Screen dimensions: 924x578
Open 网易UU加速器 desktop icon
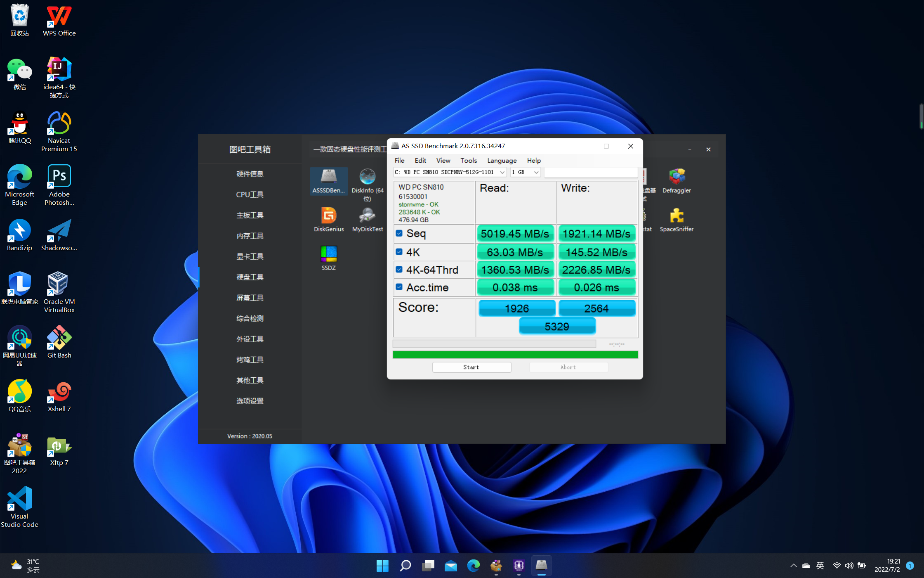point(19,346)
